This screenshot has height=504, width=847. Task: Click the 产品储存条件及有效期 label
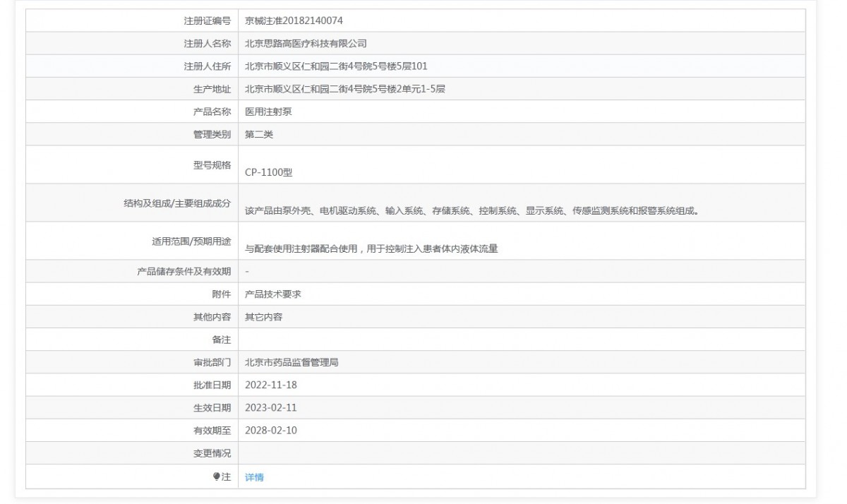184,271
